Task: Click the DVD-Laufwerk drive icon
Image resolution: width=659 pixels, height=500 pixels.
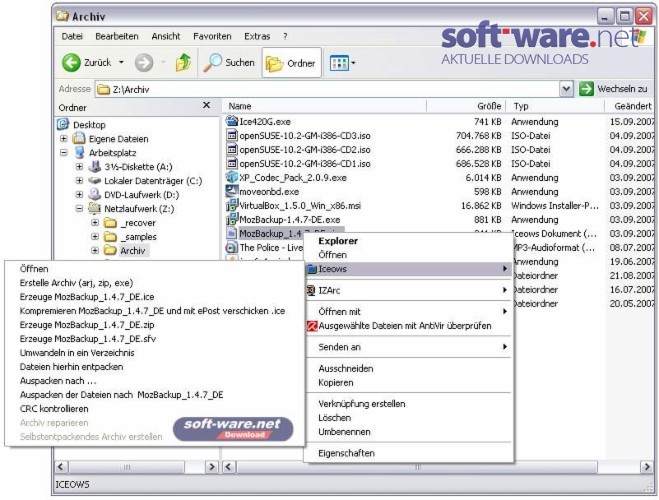Action: click(x=95, y=195)
